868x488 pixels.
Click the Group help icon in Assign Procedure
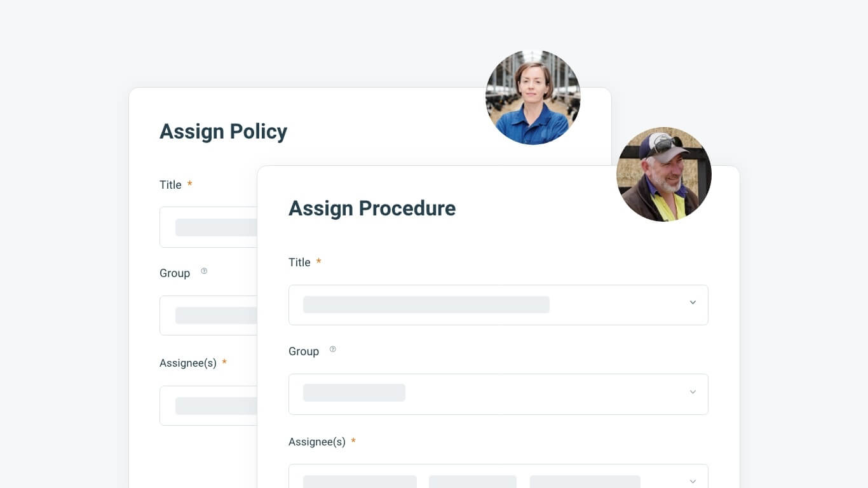pos(332,349)
